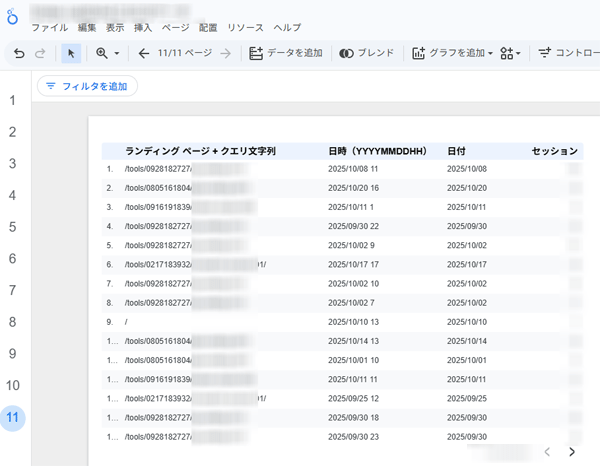Expand the グラフを追加 dropdown

pos(490,54)
